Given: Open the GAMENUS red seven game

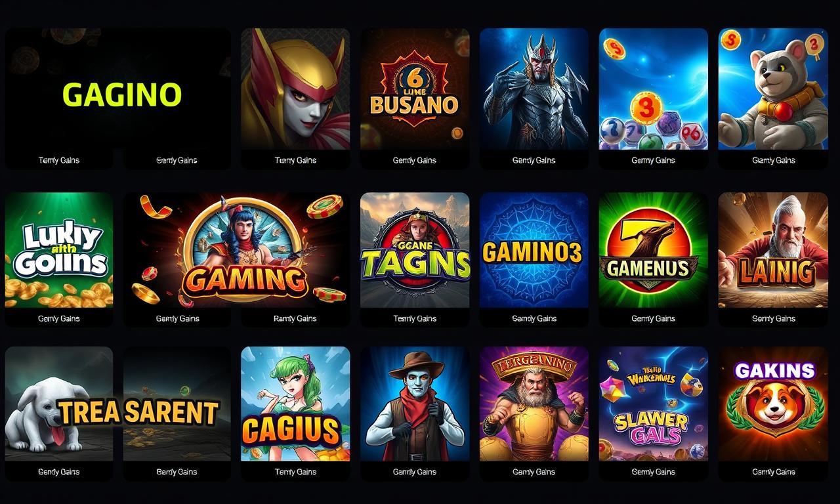Looking at the screenshot, I should (x=654, y=250).
